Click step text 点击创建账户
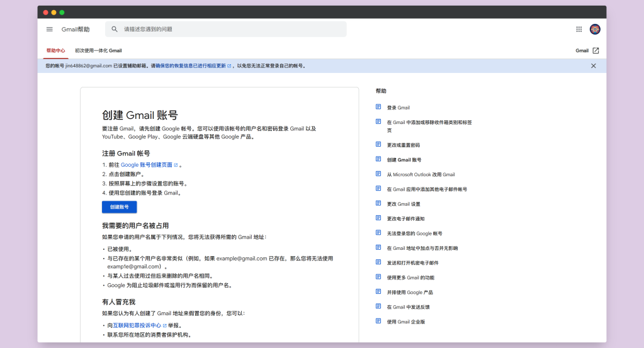Viewport: 644px width, 348px height. [x=126, y=174]
